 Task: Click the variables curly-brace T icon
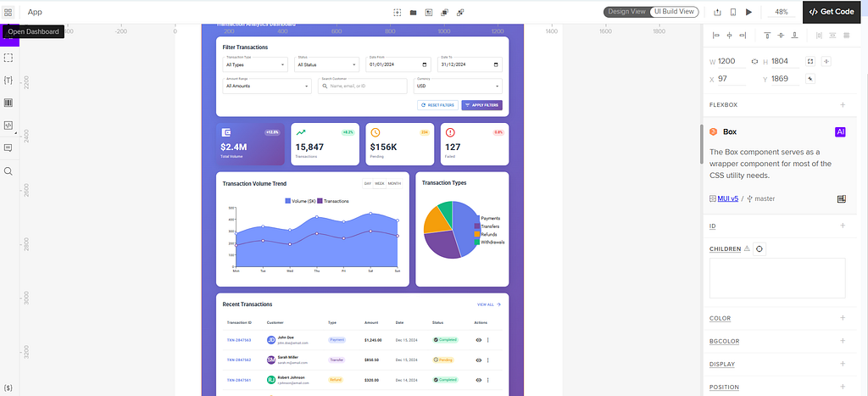coord(8,81)
